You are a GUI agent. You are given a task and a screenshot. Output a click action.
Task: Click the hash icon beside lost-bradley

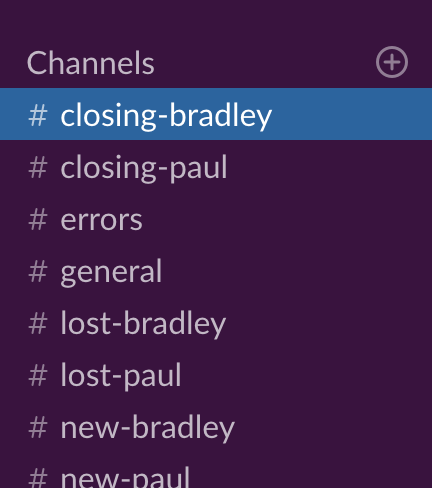click(x=38, y=324)
